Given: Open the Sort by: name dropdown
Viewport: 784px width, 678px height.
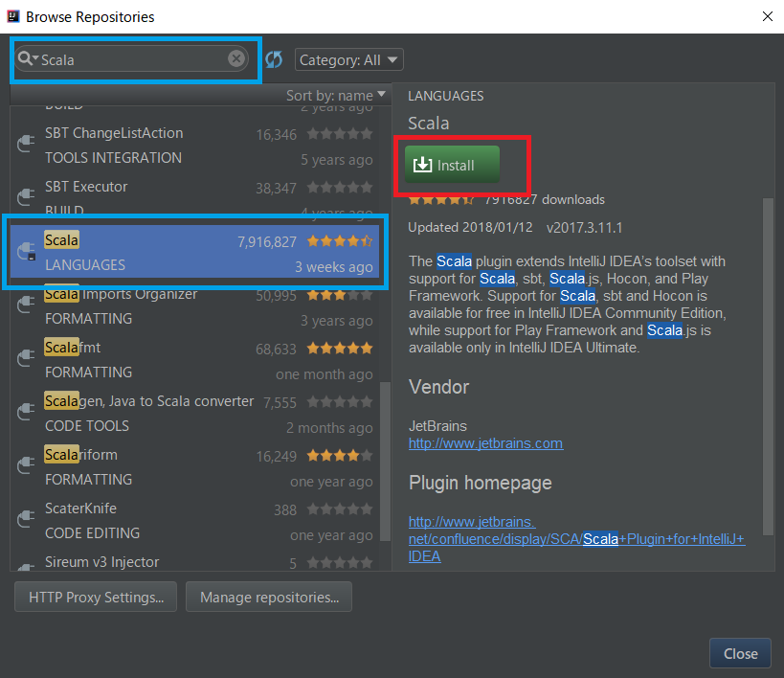Looking at the screenshot, I should tap(335, 95).
